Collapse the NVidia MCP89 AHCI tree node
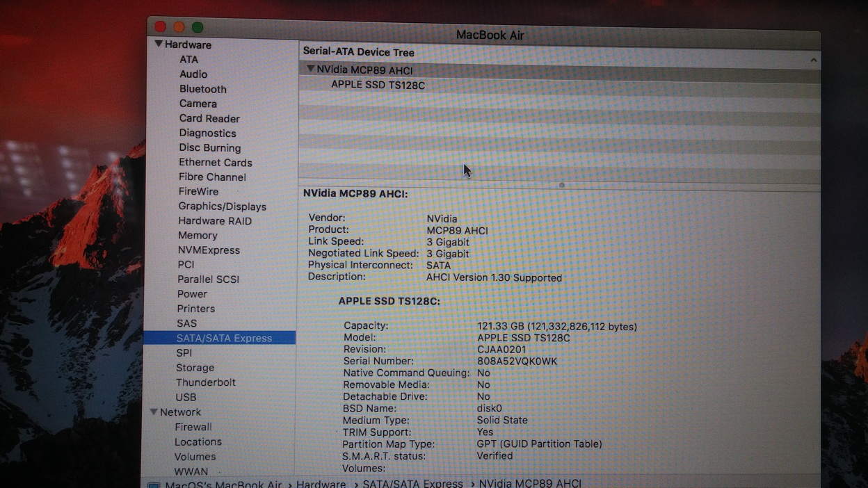The image size is (868, 488). [x=311, y=70]
